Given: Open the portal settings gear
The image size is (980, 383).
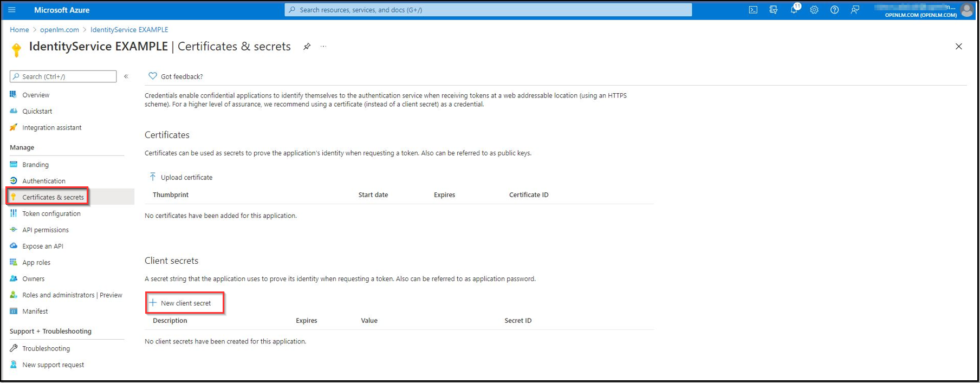Looking at the screenshot, I should tap(814, 10).
